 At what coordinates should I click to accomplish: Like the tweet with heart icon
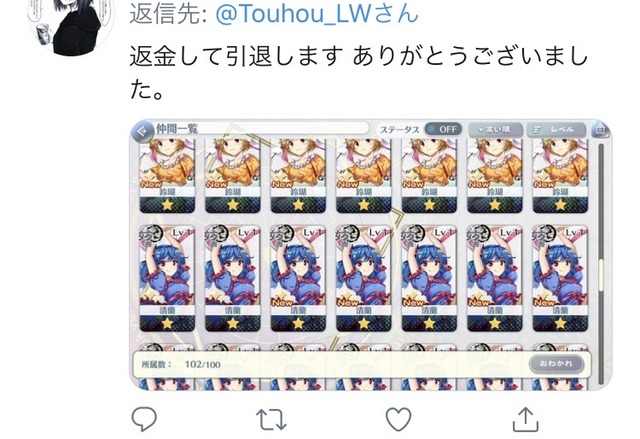(398, 419)
